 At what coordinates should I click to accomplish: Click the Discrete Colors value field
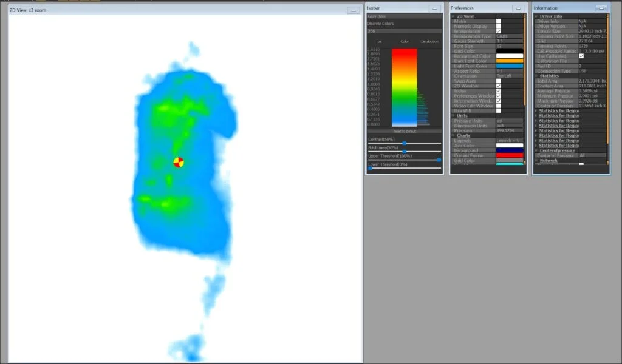pos(404,31)
